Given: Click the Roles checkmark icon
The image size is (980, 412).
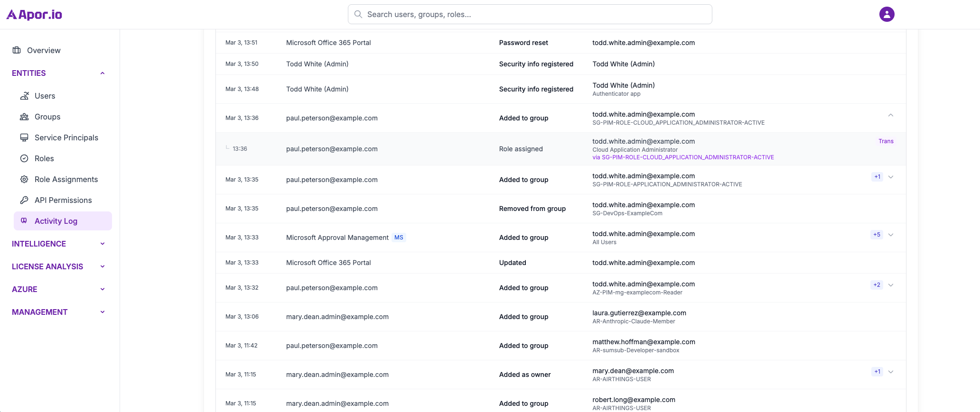Looking at the screenshot, I should pyautogui.click(x=24, y=158).
